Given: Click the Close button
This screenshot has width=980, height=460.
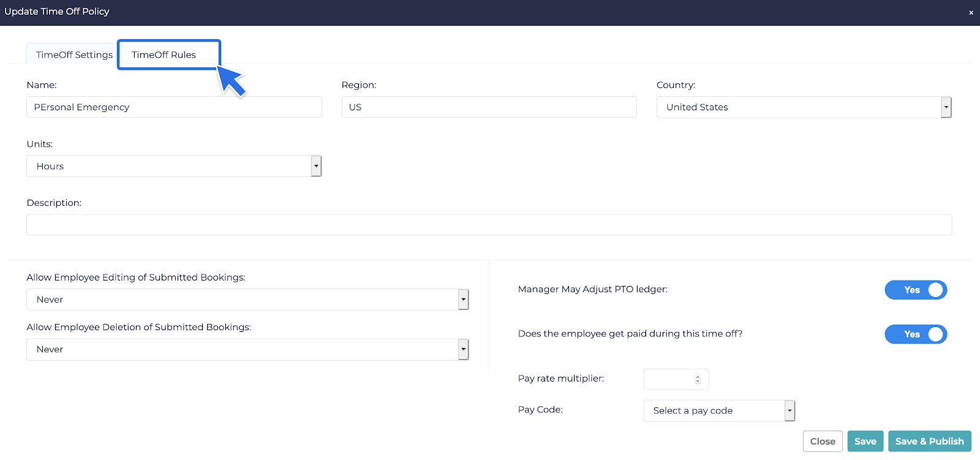Looking at the screenshot, I should (822, 441).
